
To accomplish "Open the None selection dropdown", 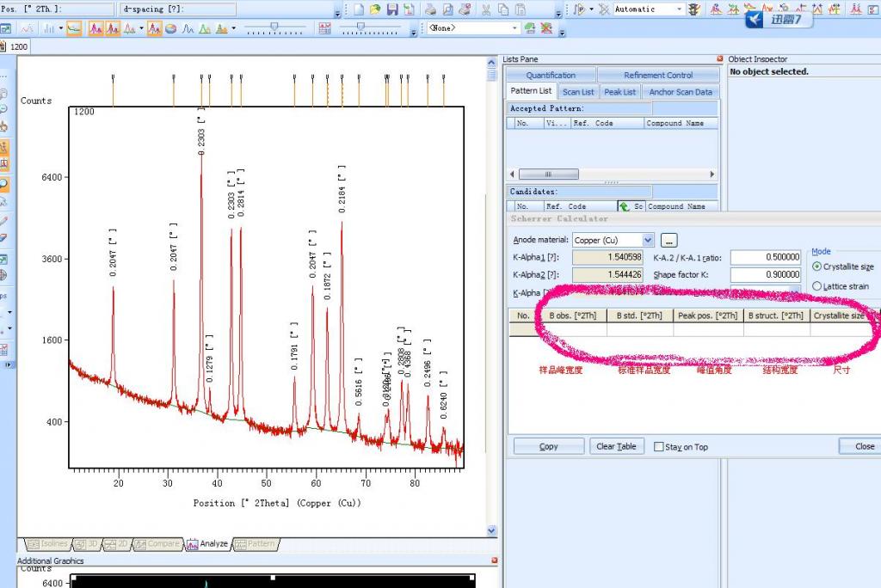I will [515, 28].
